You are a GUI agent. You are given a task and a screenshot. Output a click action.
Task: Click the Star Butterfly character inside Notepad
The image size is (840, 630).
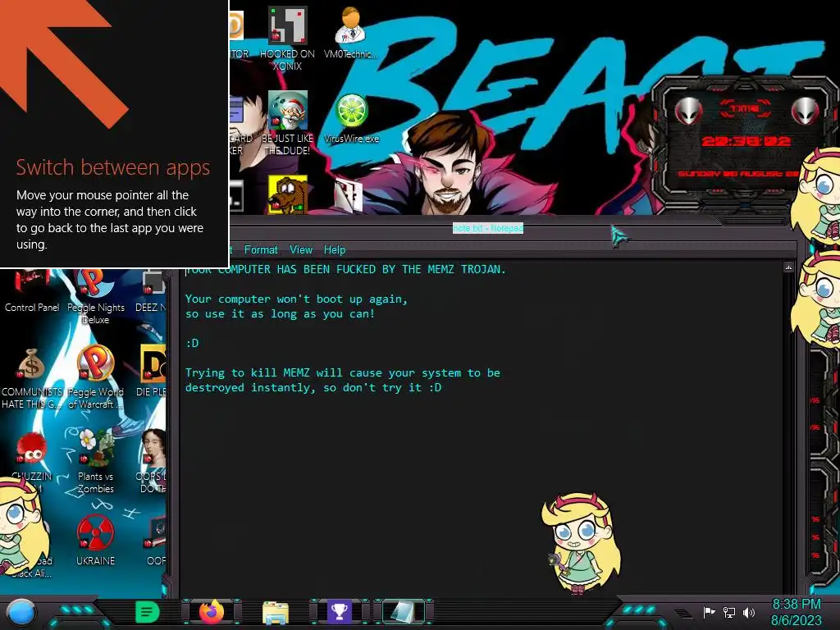point(582,544)
